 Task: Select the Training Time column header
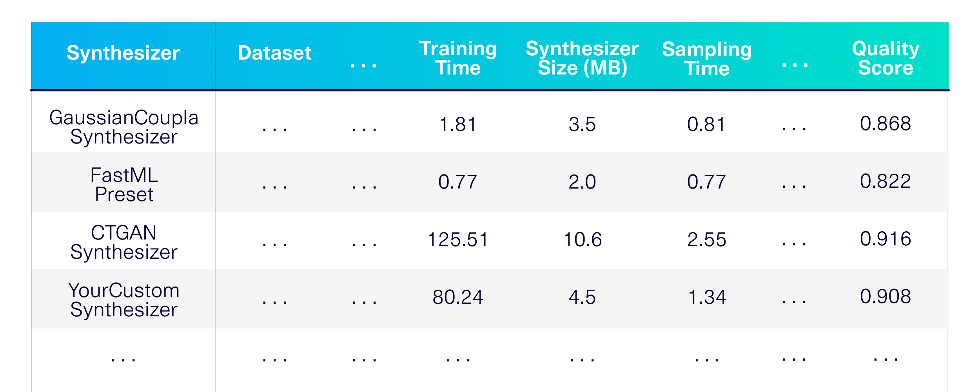[x=458, y=58]
